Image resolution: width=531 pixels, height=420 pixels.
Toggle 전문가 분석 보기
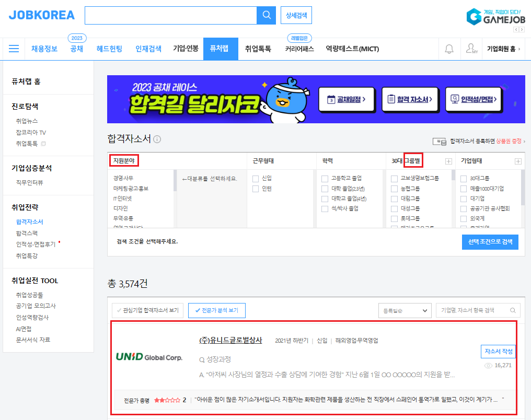217,310
